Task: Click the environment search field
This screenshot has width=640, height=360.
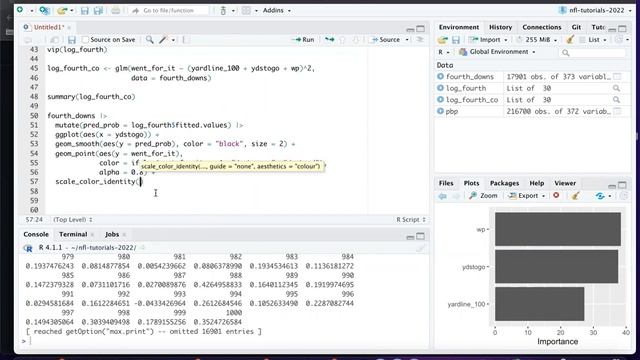Action: tap(593, 53)
